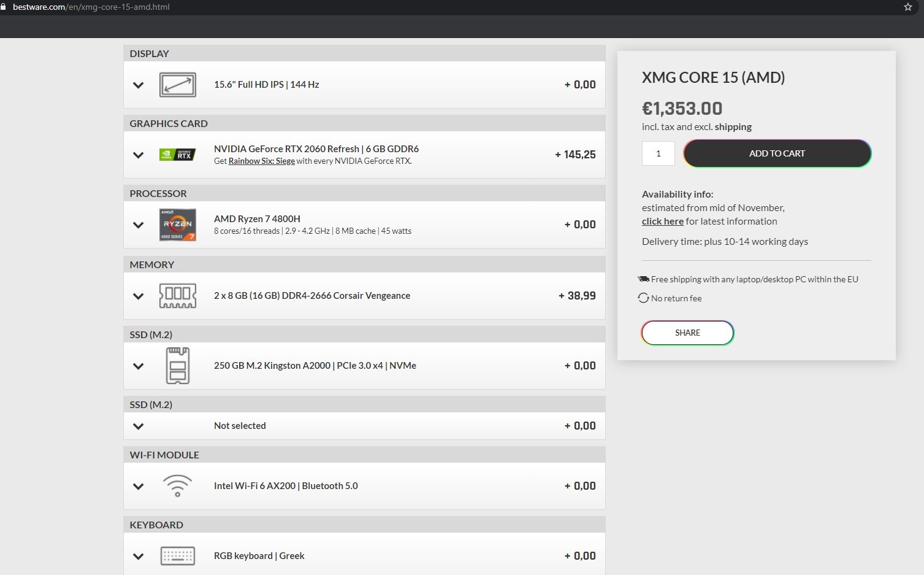The width and height of the screenshot is (924, 575).
Task: Click the SHARE button
Action: click(687, 333)
